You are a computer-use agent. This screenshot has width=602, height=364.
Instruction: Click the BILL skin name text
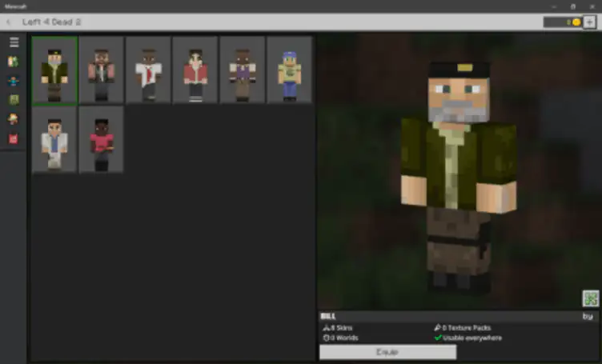pos(328,317)
